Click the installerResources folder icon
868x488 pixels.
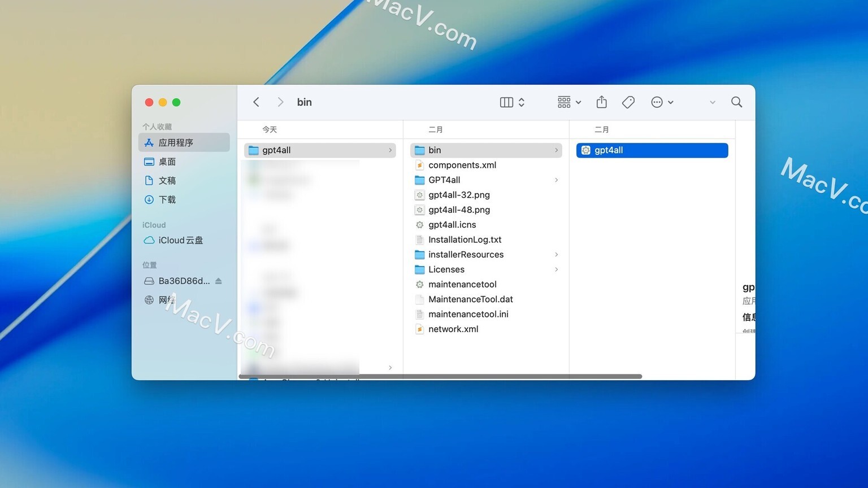point(419,255)
